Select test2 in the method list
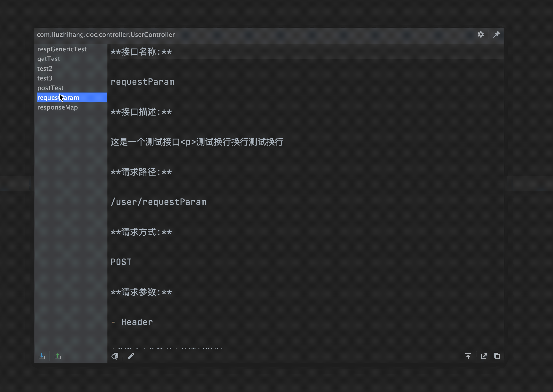Screen dimensions: 553x392 tap(45, 69)
